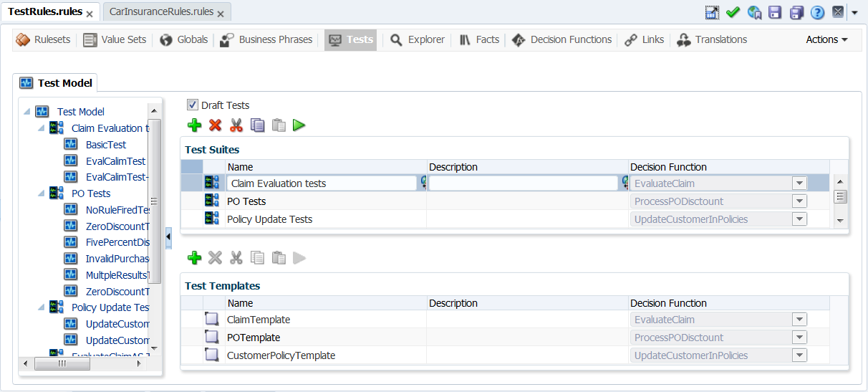
Task: Select the FivePercentDis tree item
Action: tap(117, 242)
